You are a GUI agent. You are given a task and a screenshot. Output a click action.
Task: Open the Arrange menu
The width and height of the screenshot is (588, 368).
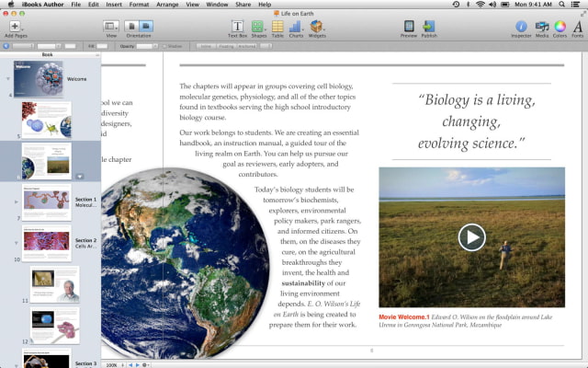[x=169, y=5]
